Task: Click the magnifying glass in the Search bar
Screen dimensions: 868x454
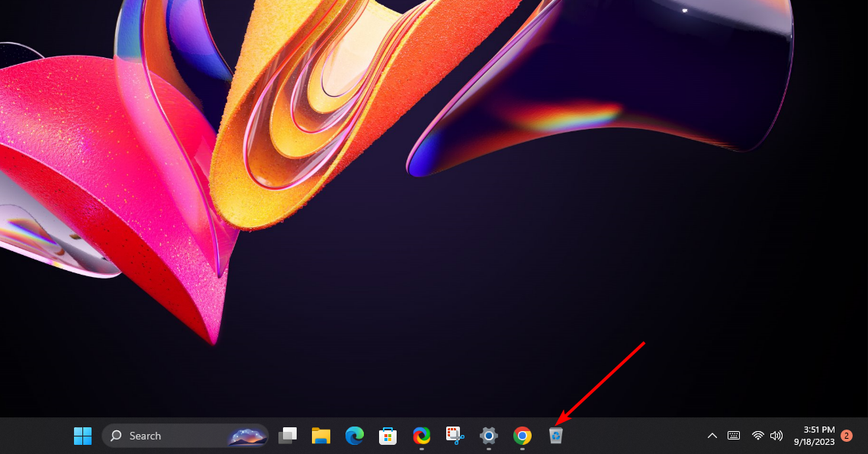Action: point(116,436)
